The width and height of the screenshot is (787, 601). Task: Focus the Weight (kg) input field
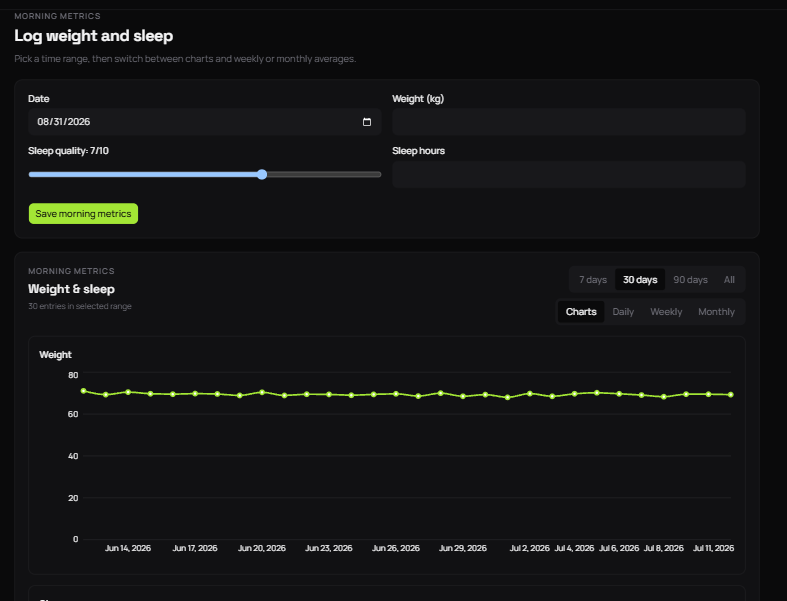(569, 122)
